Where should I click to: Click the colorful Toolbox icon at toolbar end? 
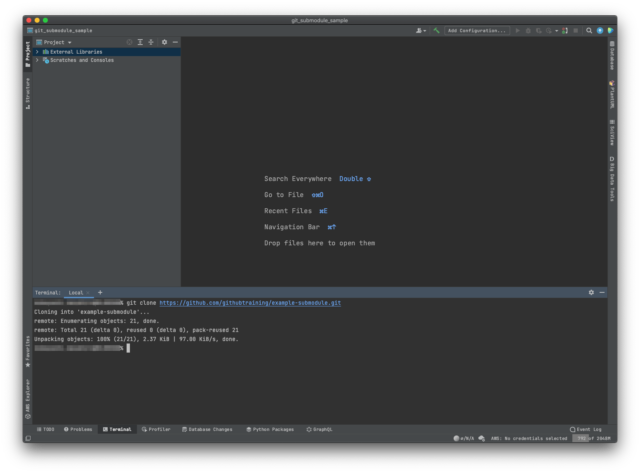pos(611,31)
